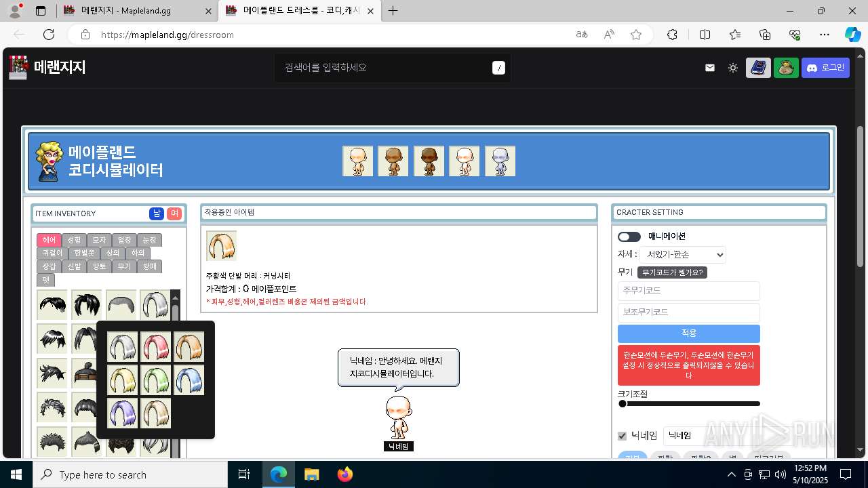The image size is (868, 488).
Task: Choose the green hair color variant
Action: tap(156, 380)
